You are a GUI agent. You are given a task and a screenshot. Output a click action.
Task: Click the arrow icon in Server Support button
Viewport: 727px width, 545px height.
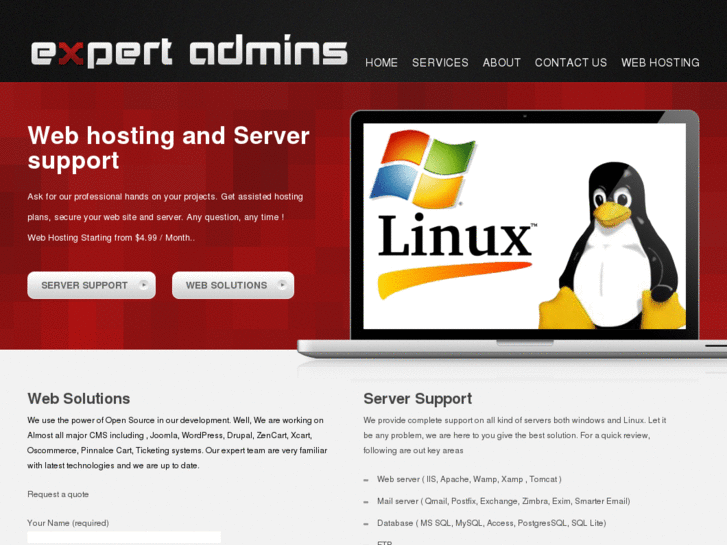point(144,285)
